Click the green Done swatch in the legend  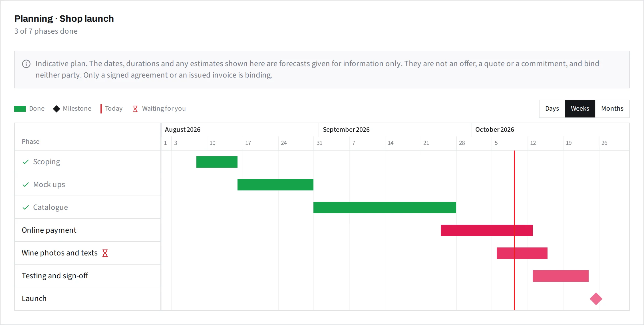[20, 109]
